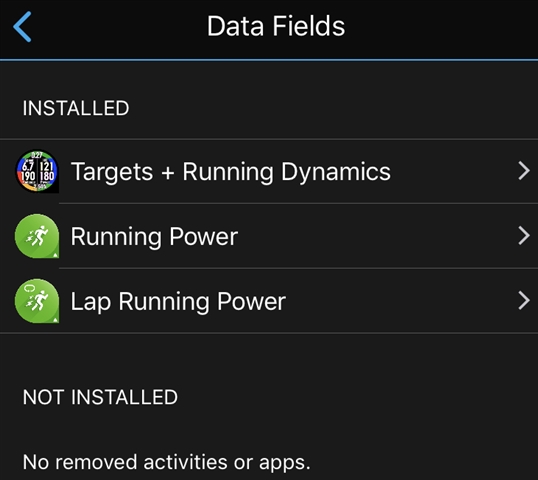Tap the green Running Power runner icon
This screenshot has height=480, width=538.
(37, 236)
